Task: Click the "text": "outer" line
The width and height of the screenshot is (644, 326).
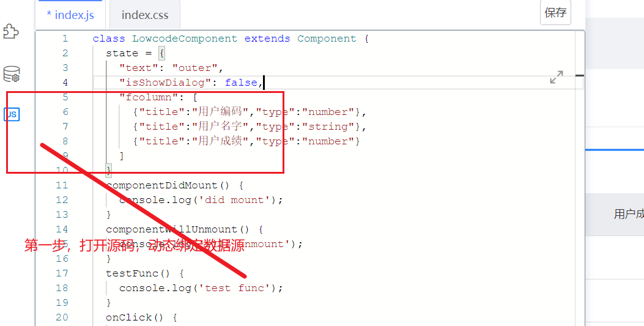Action: click(x=171, y=68)
